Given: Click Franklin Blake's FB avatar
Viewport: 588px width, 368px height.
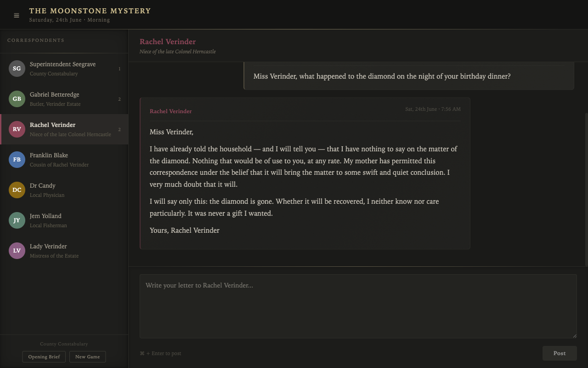Looking at the screenshot, I should pyautogui.click(x=17, y=160).
